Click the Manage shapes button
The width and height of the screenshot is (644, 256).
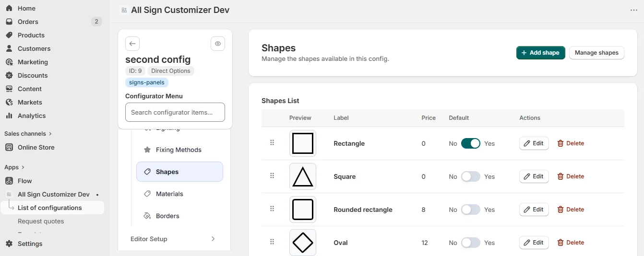tap(596, 53)
